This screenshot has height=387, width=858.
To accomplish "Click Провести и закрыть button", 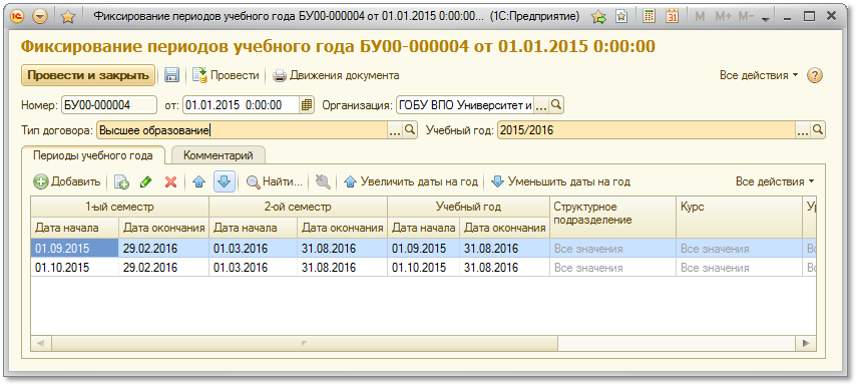I will pyautogui.click(x=88, y=76).
